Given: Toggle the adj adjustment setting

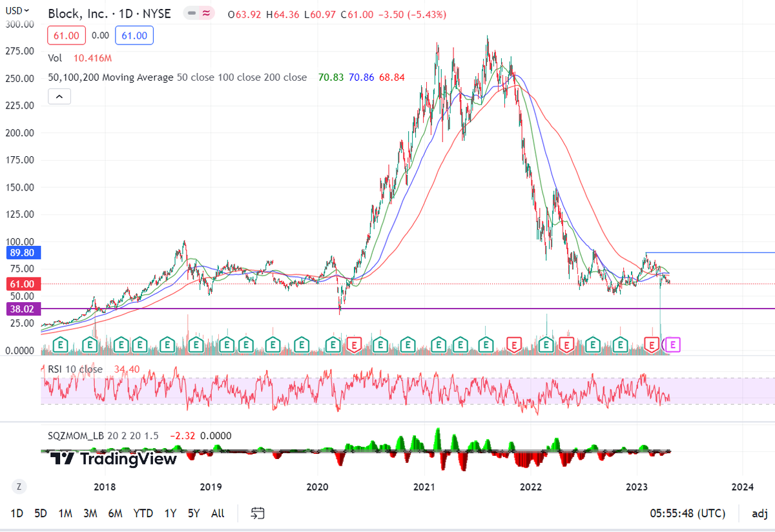Looking at the screenshot, I should [759, 513].
